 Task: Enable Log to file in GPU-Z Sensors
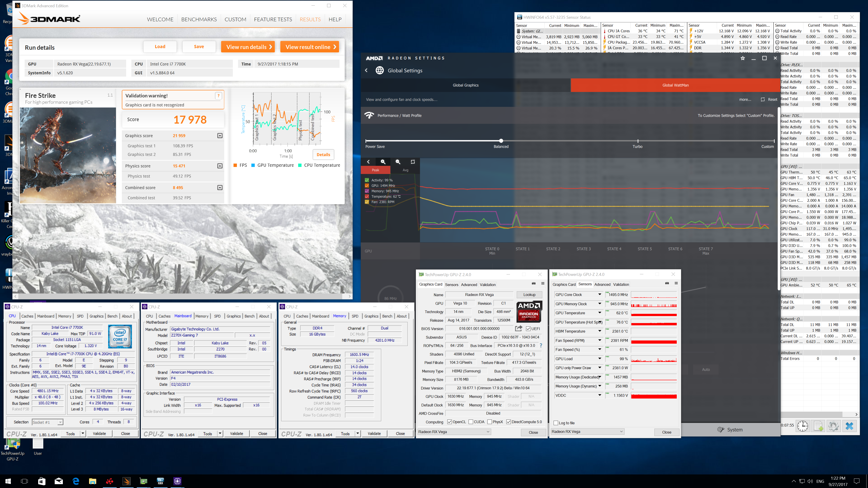pyautogui.click(x=556, y=423)
